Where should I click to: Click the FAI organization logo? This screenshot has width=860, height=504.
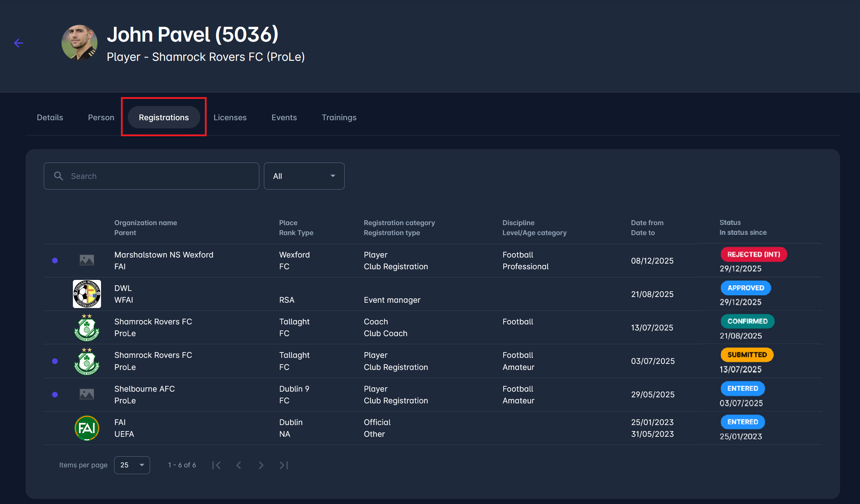87,428
